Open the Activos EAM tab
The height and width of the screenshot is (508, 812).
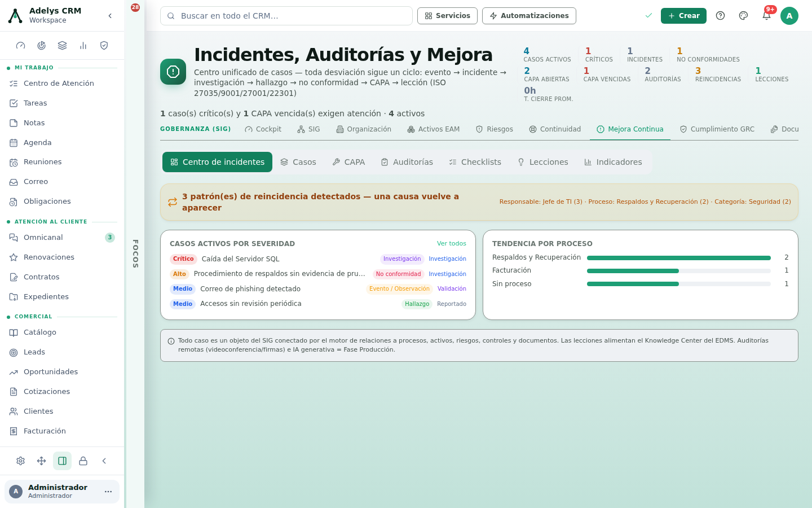pyautogui.click(x=433, y=129)
